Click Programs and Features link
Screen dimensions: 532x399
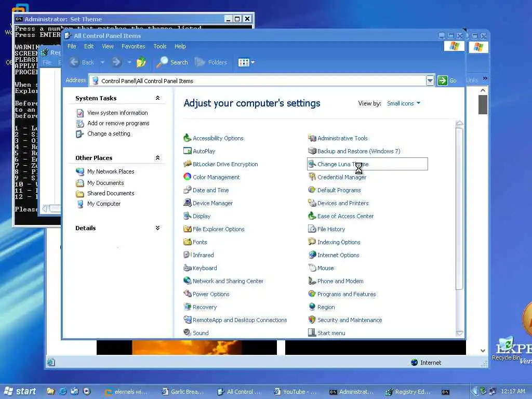347,294
